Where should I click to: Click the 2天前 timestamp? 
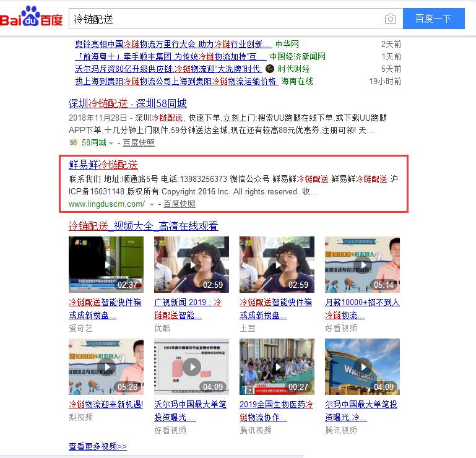391,45
